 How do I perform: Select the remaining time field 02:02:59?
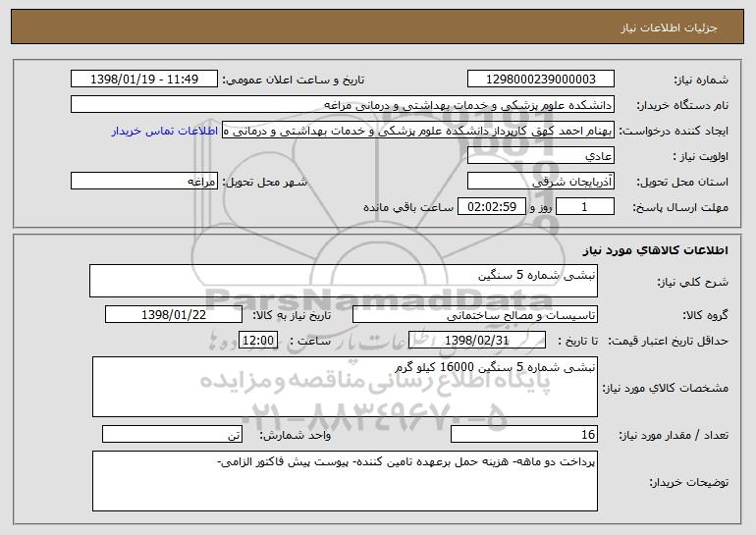491,206
